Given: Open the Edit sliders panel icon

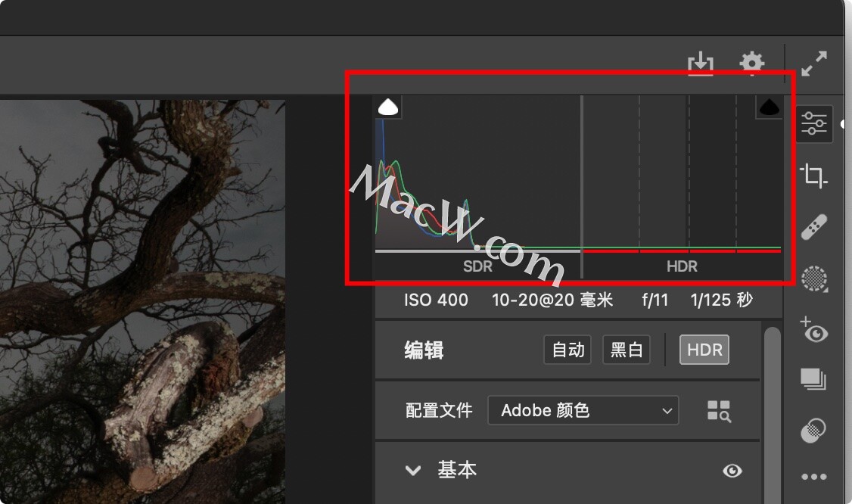Looking at the screenshot, I should pyautogui.click(x=814, y=124).
